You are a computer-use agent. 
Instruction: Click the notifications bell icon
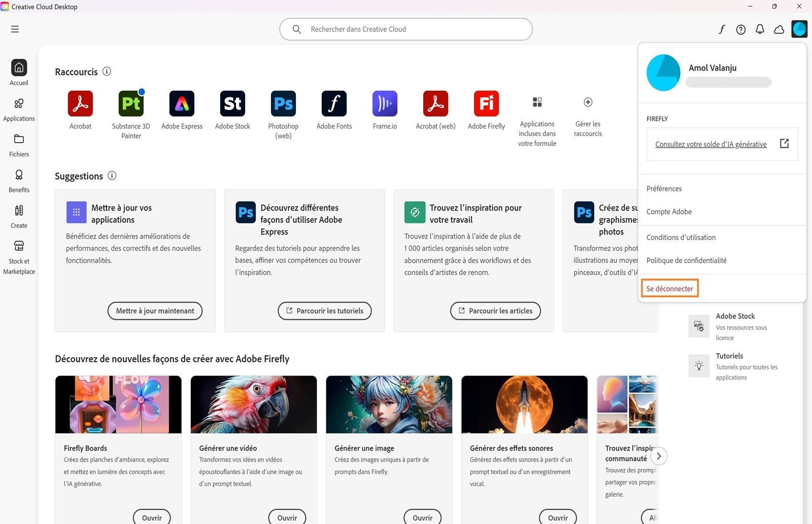pyautogui.click(x=760, y=29)
